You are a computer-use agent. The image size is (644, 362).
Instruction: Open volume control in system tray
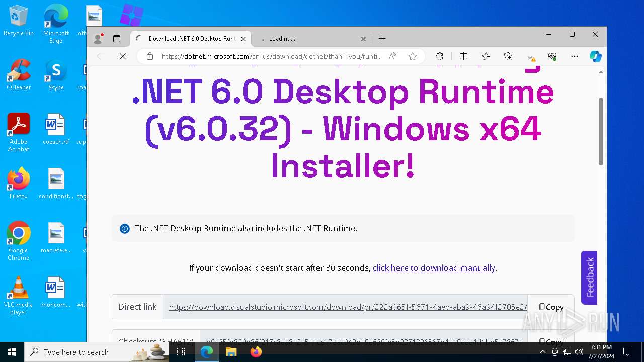coord(579,352)
